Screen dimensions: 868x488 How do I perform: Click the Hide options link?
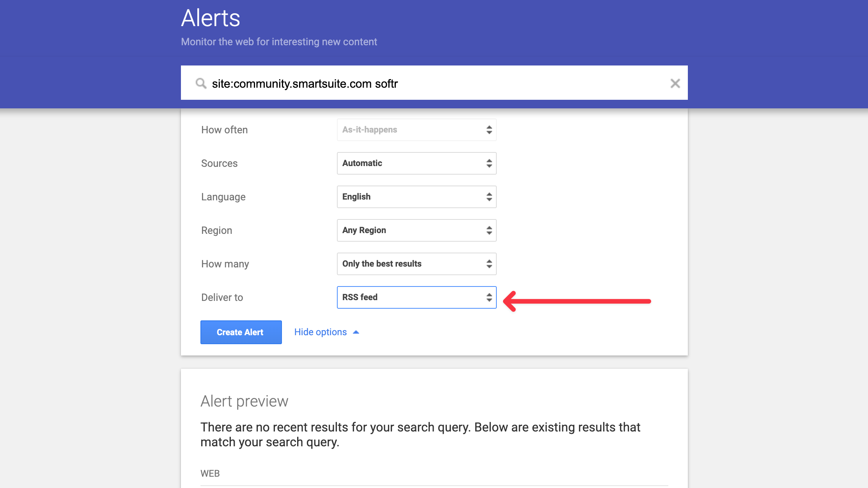click(320, 332)
